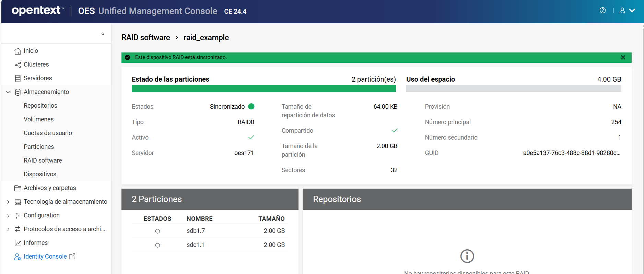The image size is (644, 274).
Task: Select the sdc1.1 partition radio button
Action: tap(157, 245)
